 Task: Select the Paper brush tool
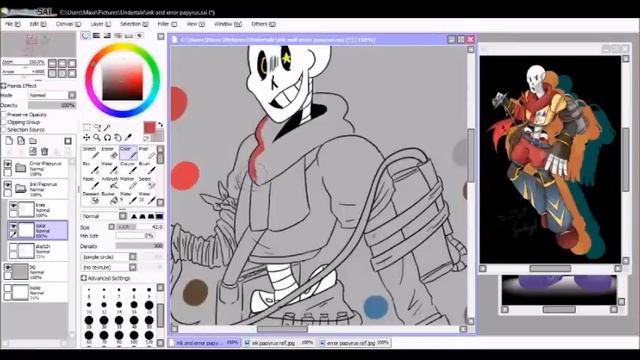pyautogui.click(x=90, y=183)
